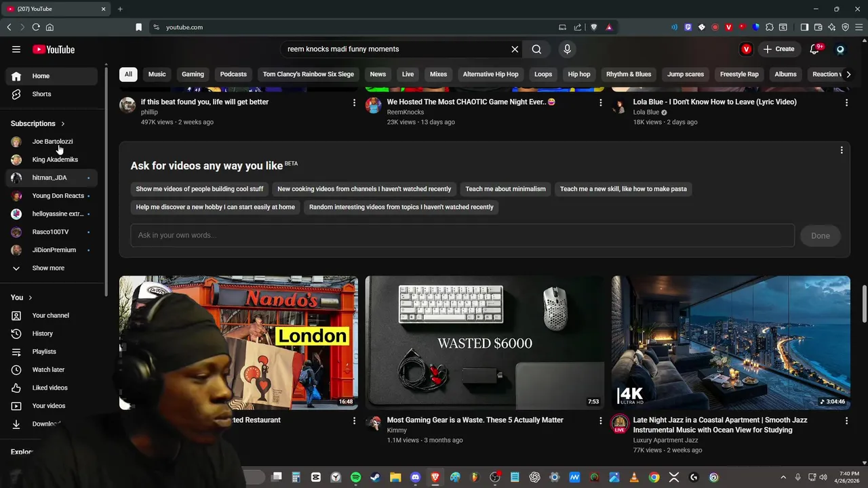Open options for 'if this beat found you' video
The image size is (868, 488).
coord(354,102)
